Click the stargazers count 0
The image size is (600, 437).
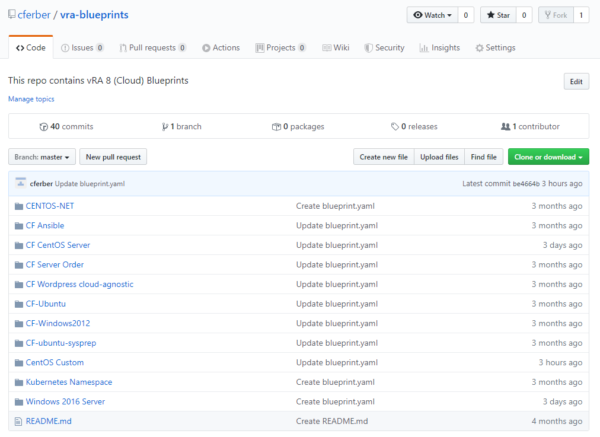coord(524,15)
